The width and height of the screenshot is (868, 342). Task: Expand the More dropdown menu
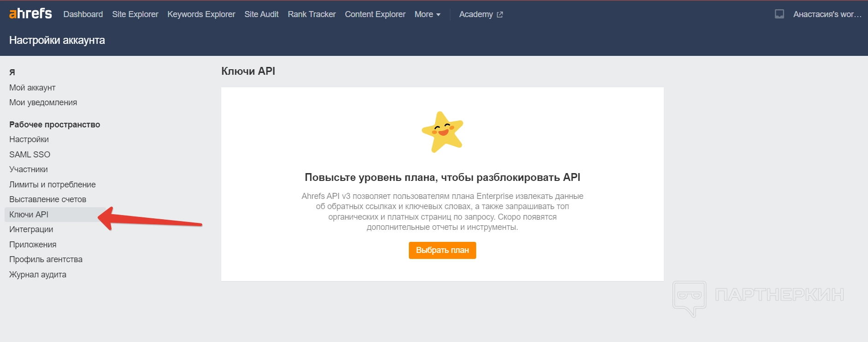(427, 14)
